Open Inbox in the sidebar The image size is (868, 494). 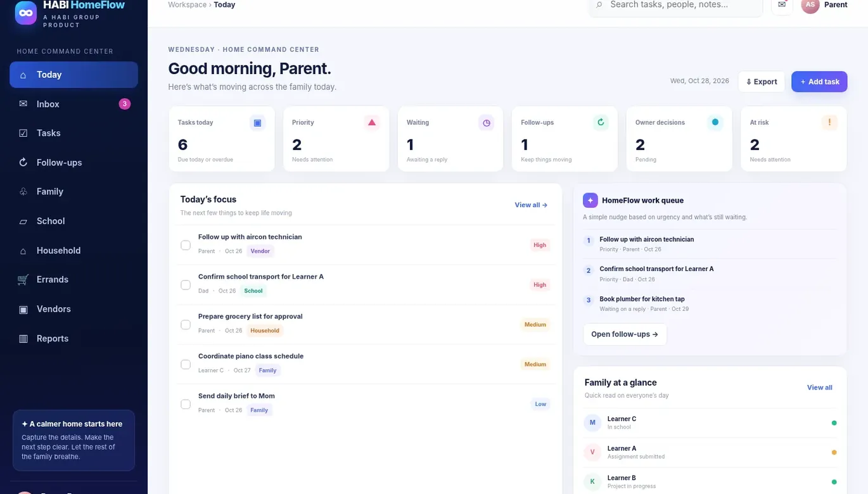coord(73,104)
